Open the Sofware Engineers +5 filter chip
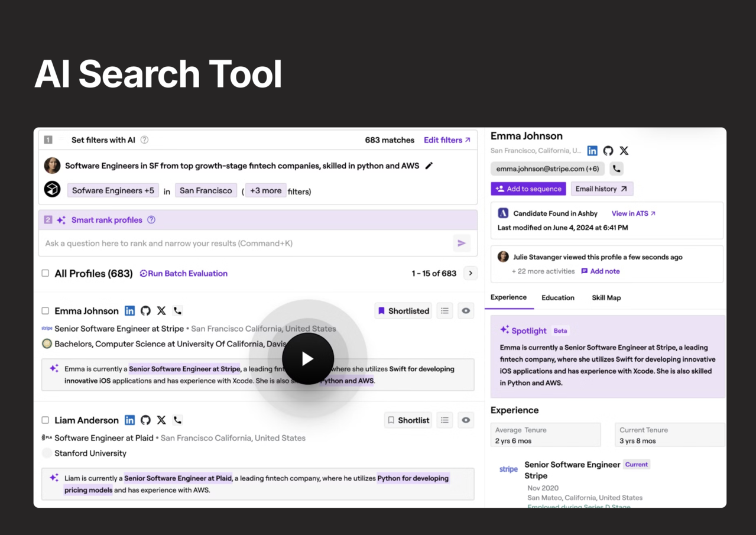This screenshot has height=535, width=756. (113, 191)
